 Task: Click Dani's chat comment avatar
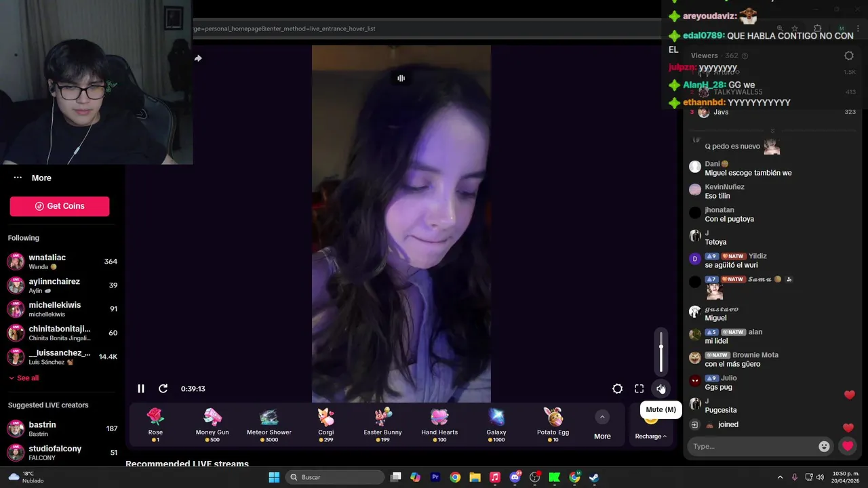tap(694, 167)
